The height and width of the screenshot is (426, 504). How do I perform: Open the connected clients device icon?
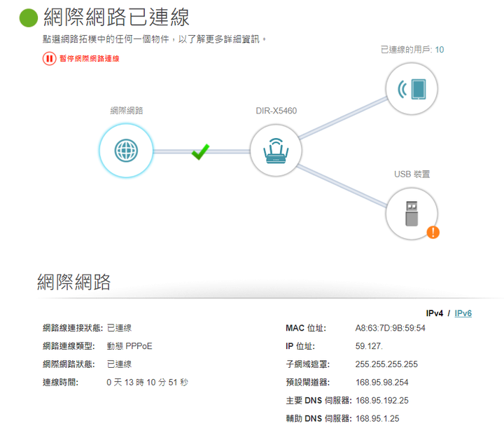point(412,89)
